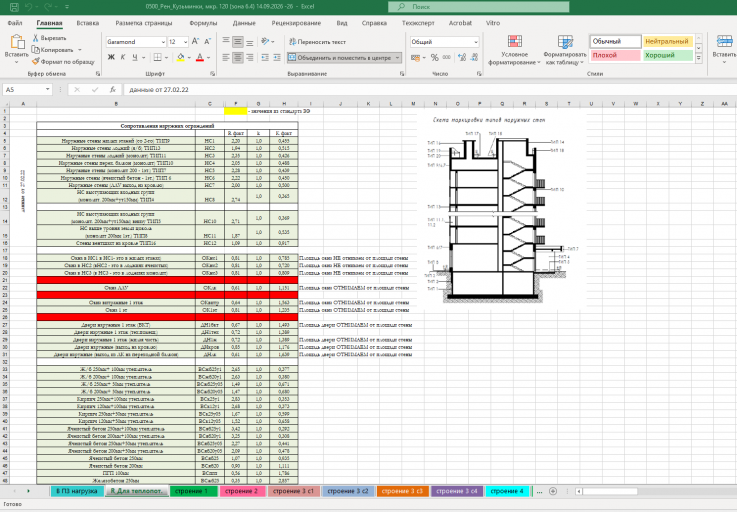Increase decimal places
Image resolution: width=737 pixels, height=512 pixels.
click(x=462, y=57)
